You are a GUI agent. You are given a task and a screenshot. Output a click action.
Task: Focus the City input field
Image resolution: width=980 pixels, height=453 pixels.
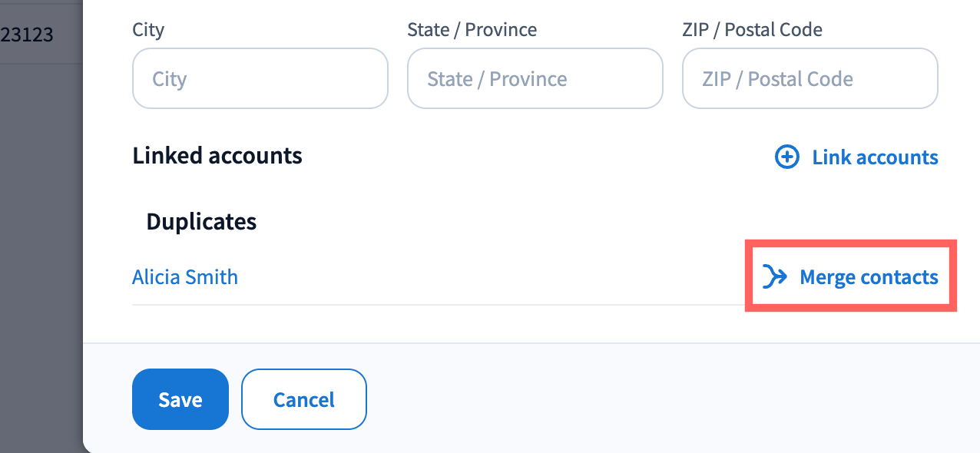[260, 79]
